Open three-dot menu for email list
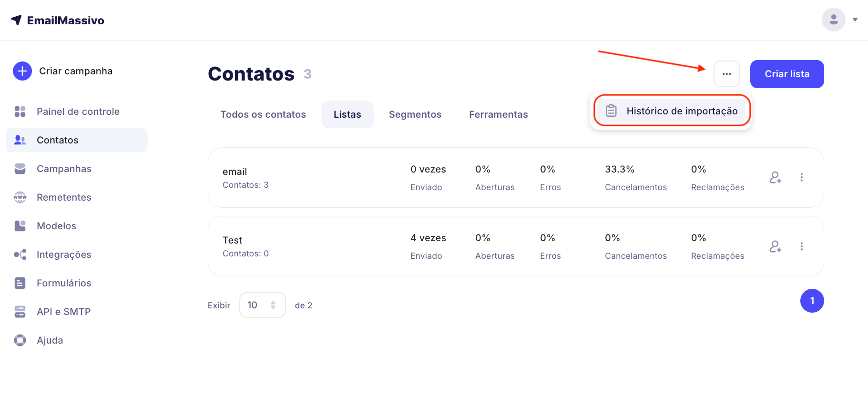Image resolution: width=868 pixels, height=397 pixels. click(x=801, y=177)
